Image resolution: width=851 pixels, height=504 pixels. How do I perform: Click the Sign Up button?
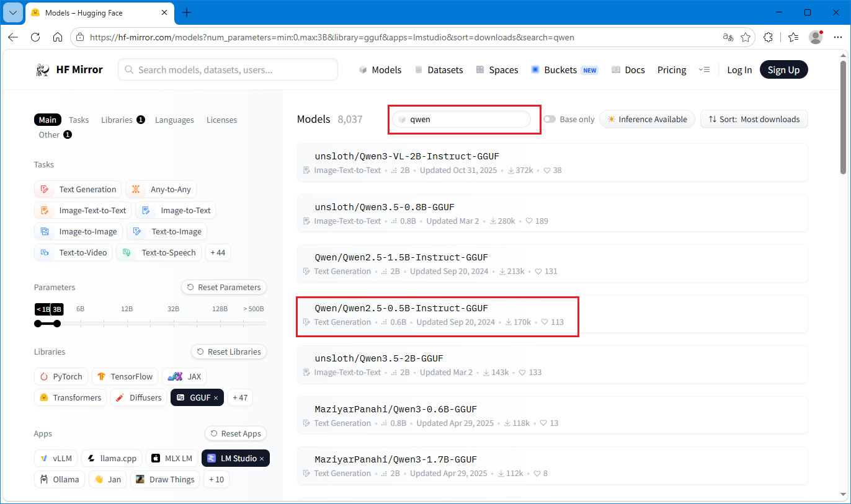[x=784, y=70]
